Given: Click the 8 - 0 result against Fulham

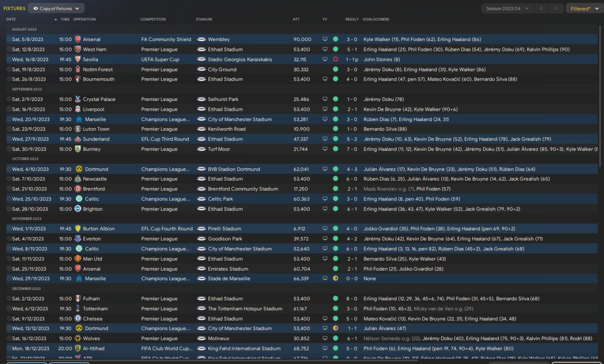Looking at the screenshot, I should click(x=352, y=298).
